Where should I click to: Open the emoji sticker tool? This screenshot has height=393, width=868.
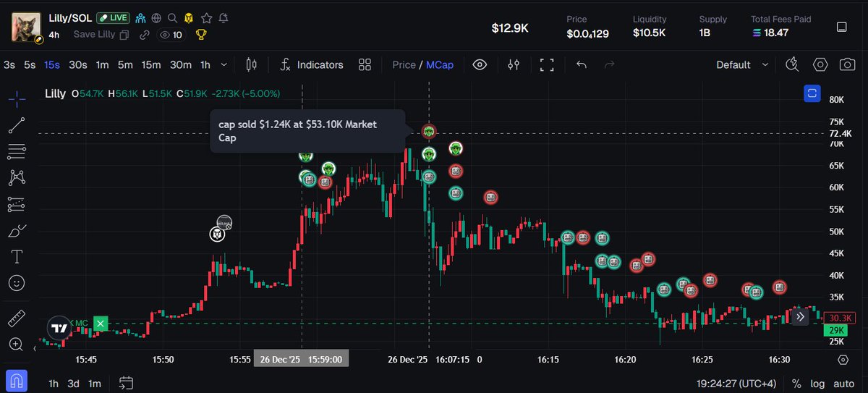point(17,283)
